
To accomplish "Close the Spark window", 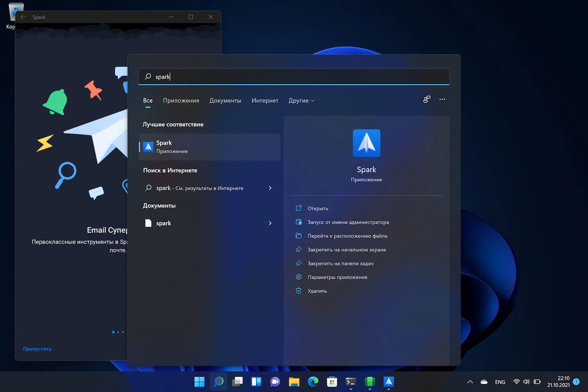I will [x=211, y=17].
